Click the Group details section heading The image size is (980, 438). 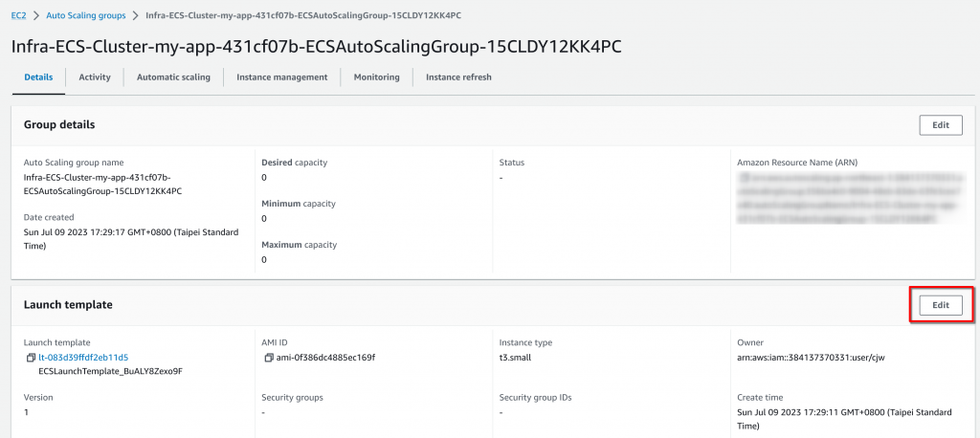click(x=59, y=124)
